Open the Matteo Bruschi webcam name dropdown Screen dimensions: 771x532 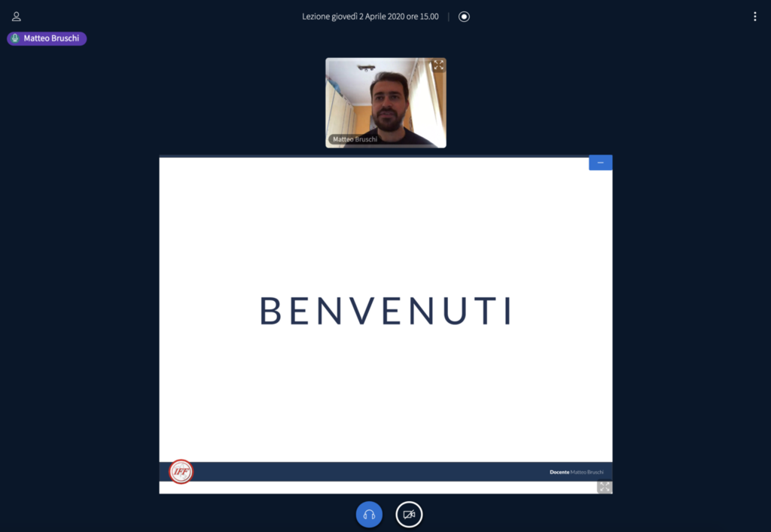point(355,139)
